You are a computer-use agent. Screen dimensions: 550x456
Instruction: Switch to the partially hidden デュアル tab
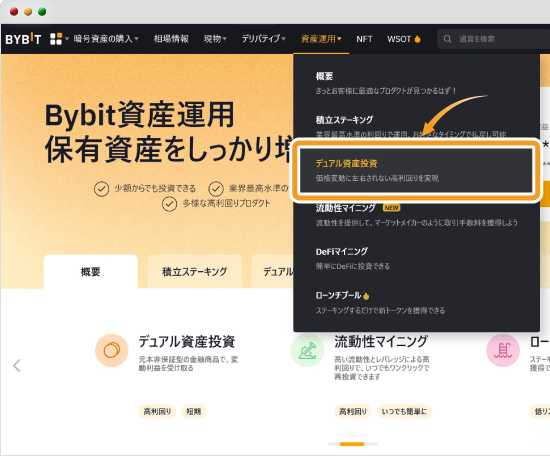pos(273,272)
